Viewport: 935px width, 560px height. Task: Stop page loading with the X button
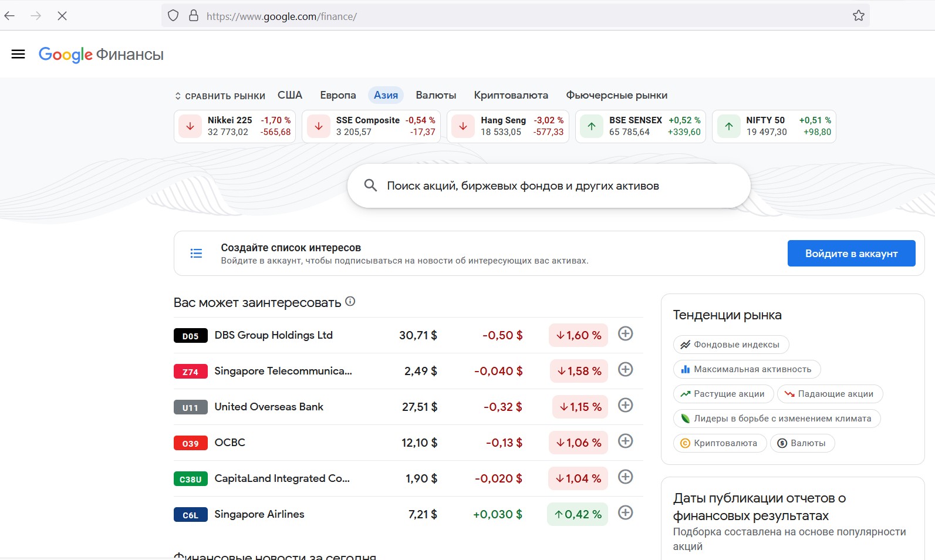(x=62, y=16)
